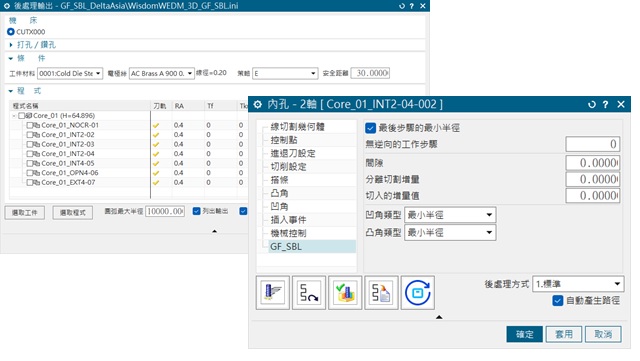Click the 圓弧最大半徑 10000.00 field
640x361 pixels.
pos(165,211)
